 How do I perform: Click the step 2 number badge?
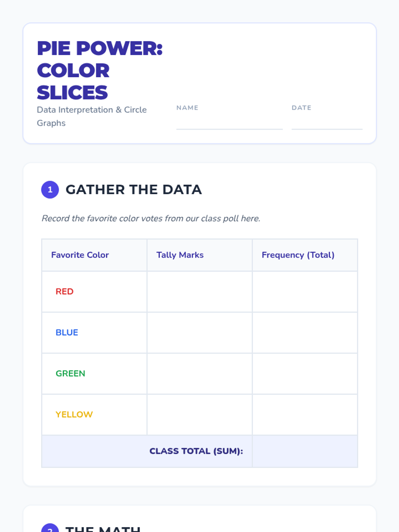[50, 528]
